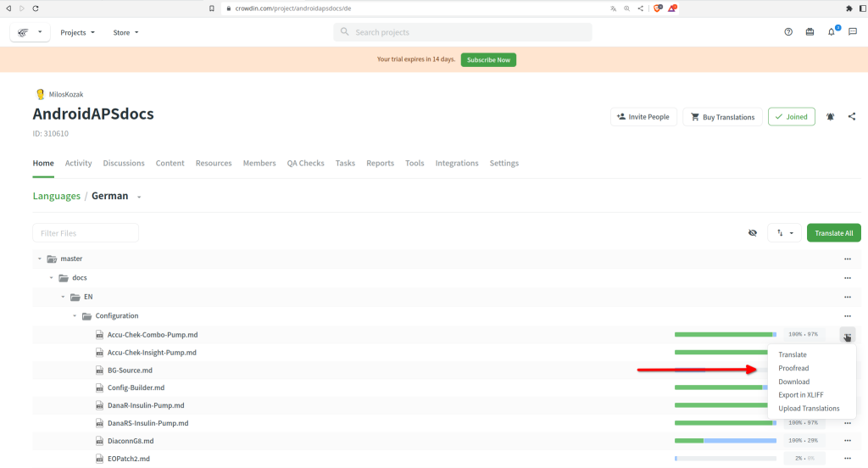This screenshot has width=868, height=468.
Task: Click the Translate All button
Action: pos(834,233)
